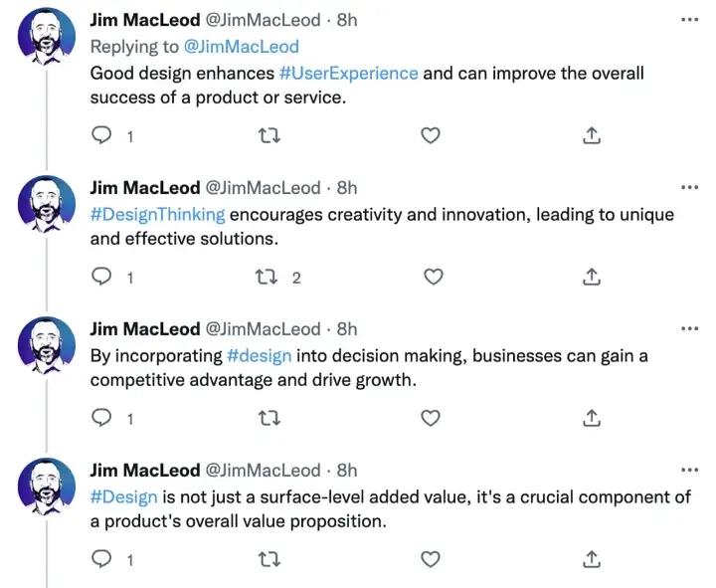Retweet the DesignThinking tweet with 2 retweets

pyautogui.click(x=267, y=277)
